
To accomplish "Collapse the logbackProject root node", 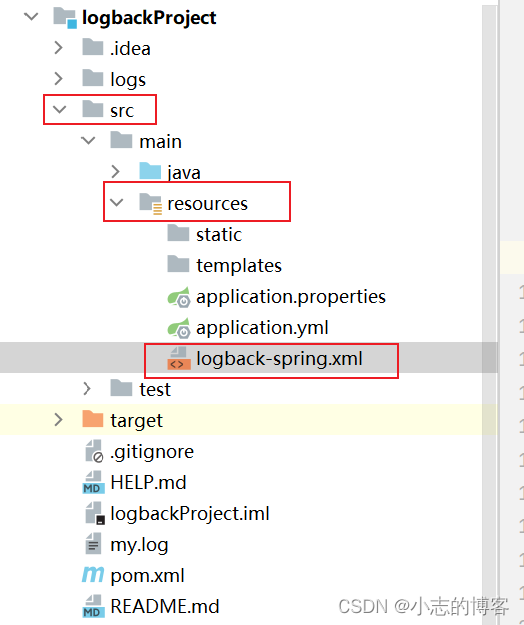I will tap(31, 17).
